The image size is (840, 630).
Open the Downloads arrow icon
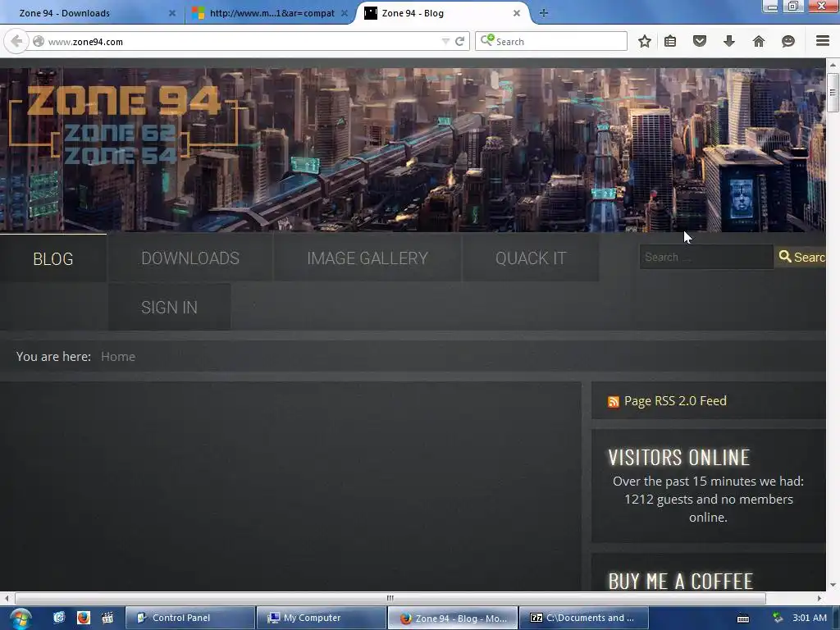pyautogui.click(x=729, y=41)
